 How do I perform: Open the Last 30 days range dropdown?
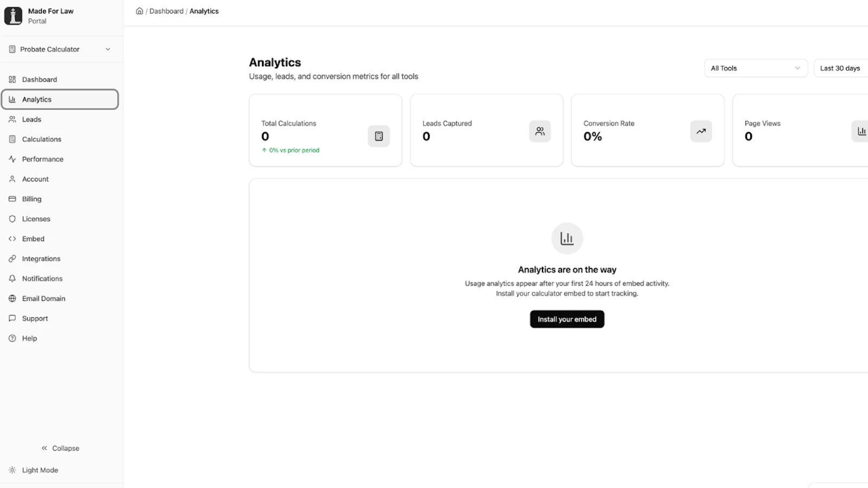pos(841,68)
